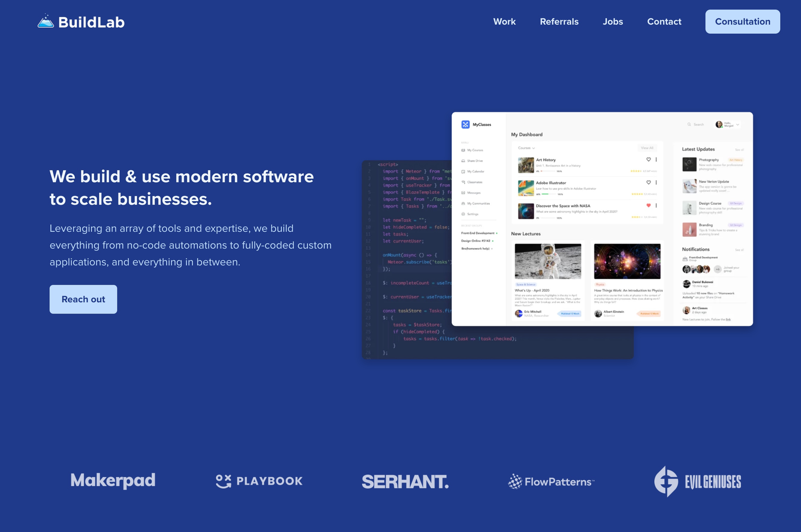801x532 pixels.
Task: Open the What's Up April 2020 lecture thumbnail
Action: pos(548,261)
